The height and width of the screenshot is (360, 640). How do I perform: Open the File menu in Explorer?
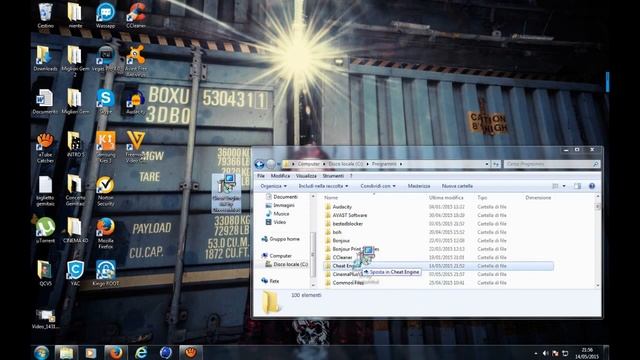[261, 176]
